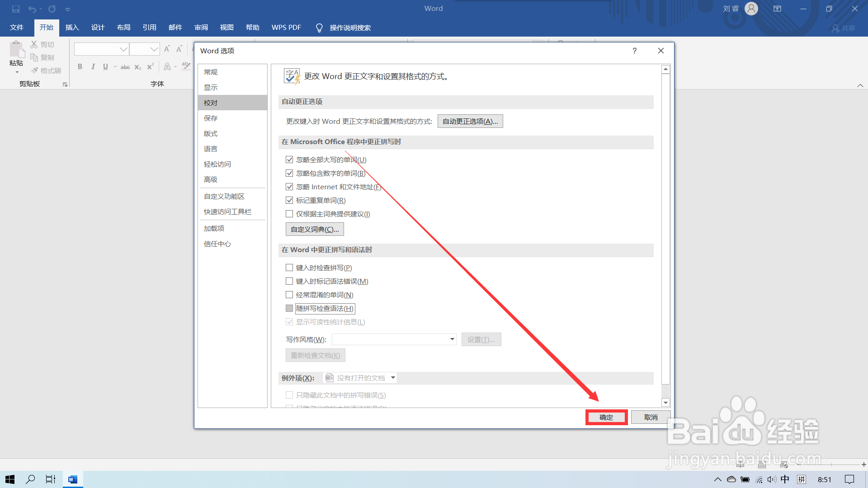This screenshot has width=868, height=488.
Task: Click zoom in plus on status bar
Action: pyautogui.click(x=863, y=465)
